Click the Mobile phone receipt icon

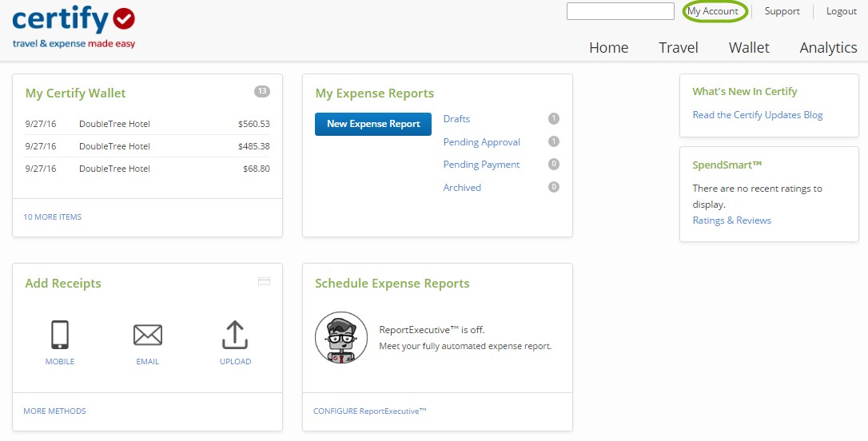60,335
